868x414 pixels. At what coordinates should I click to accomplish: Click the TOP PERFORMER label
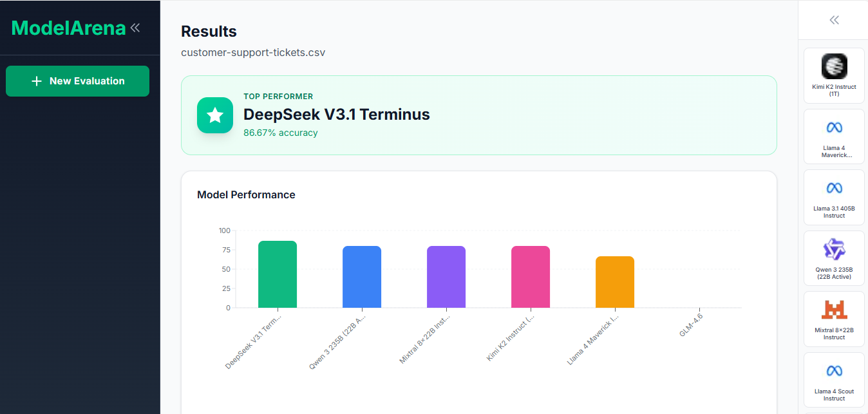click(278, 96)
